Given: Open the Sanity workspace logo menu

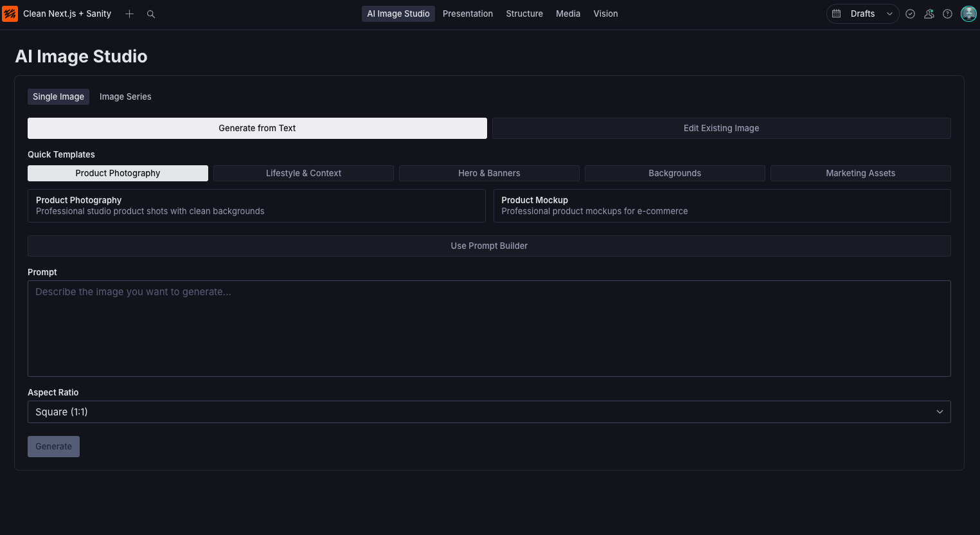Looking at the screenshot, I should [10, 14].
